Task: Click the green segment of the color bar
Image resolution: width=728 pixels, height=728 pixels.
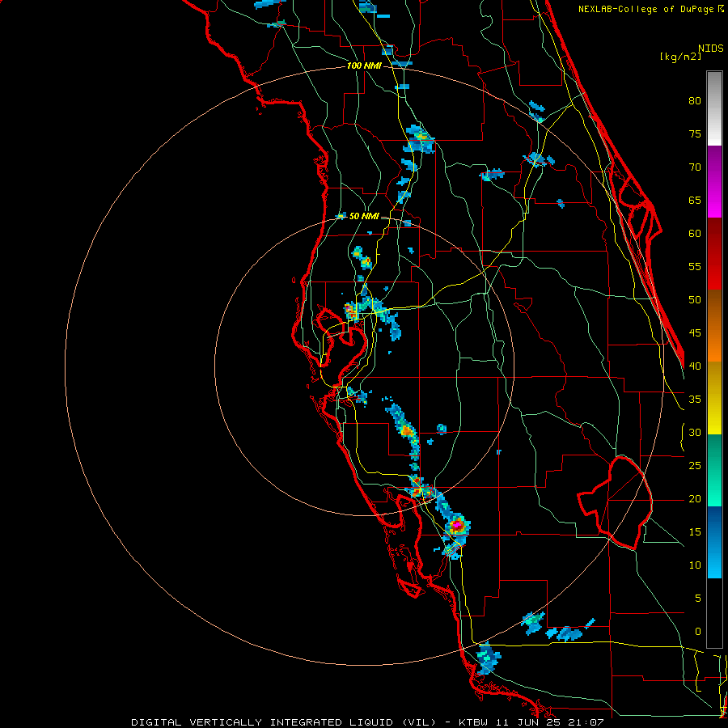Action: coord(714,470)
